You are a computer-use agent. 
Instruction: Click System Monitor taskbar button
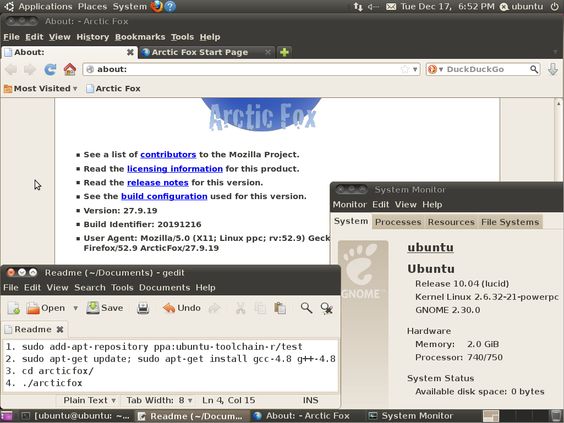click(411, 416)
